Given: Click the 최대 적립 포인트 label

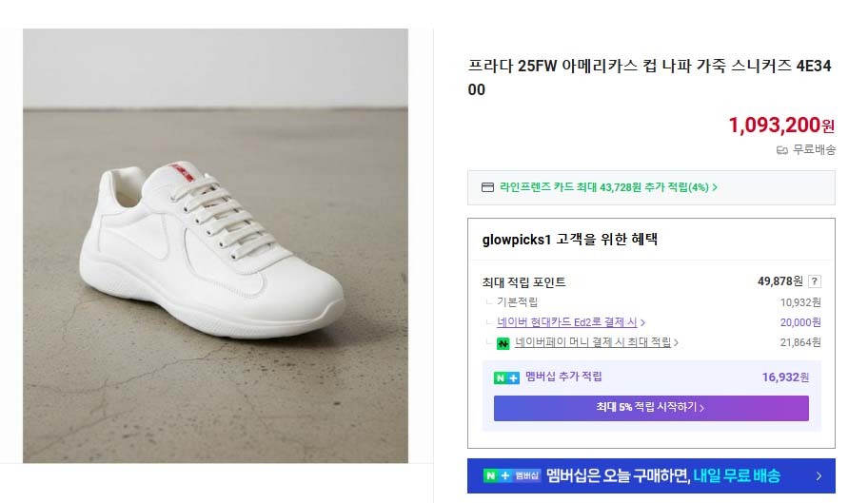Looking at the screenshot, I should click(524, 282).
